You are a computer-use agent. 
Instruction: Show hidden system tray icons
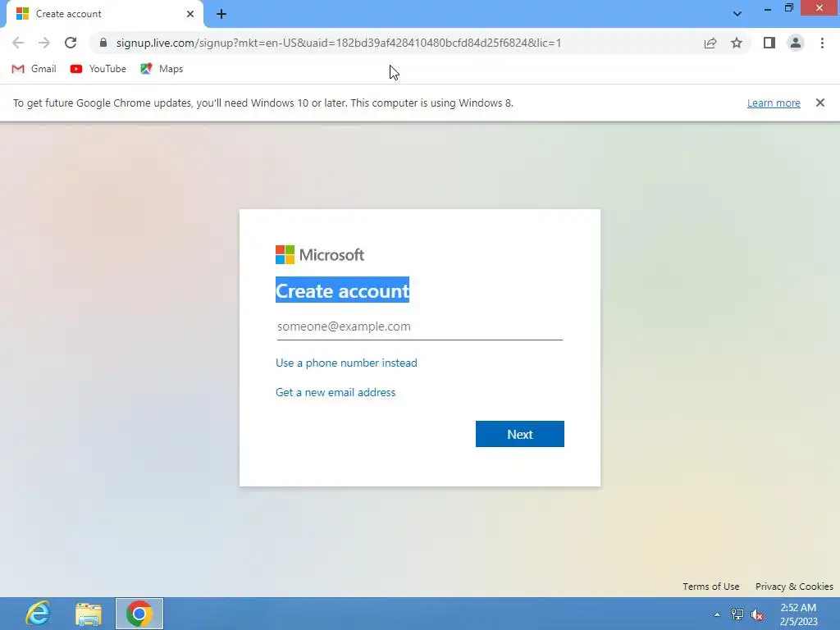pyautogui.click(x=717, y=614)
